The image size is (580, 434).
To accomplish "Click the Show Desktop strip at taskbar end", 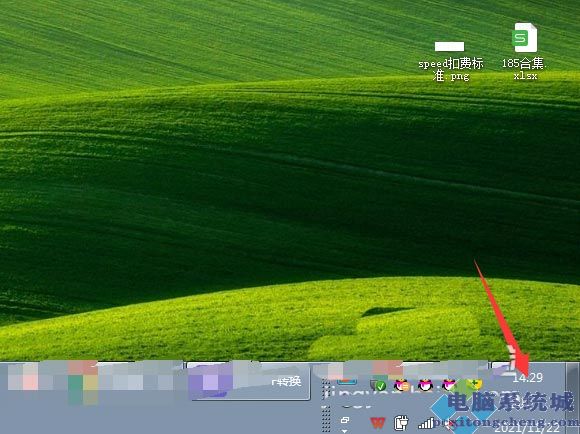I will coord(573,398).
